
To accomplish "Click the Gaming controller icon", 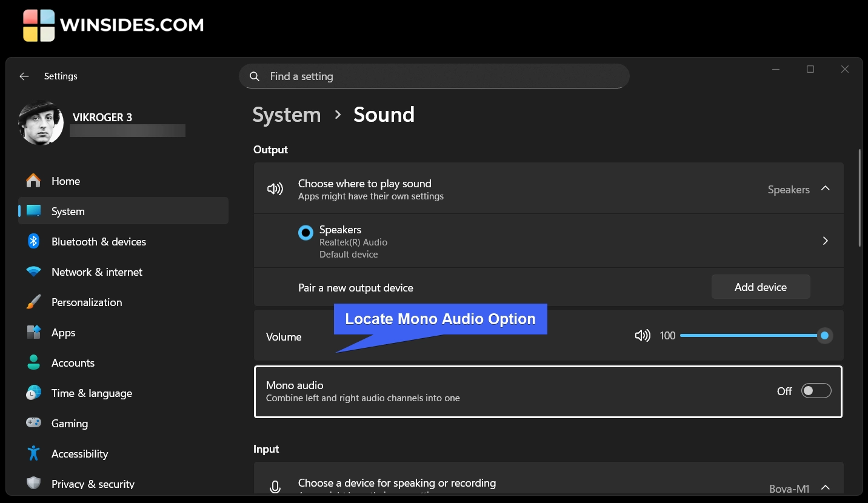I will click(33, 423).
